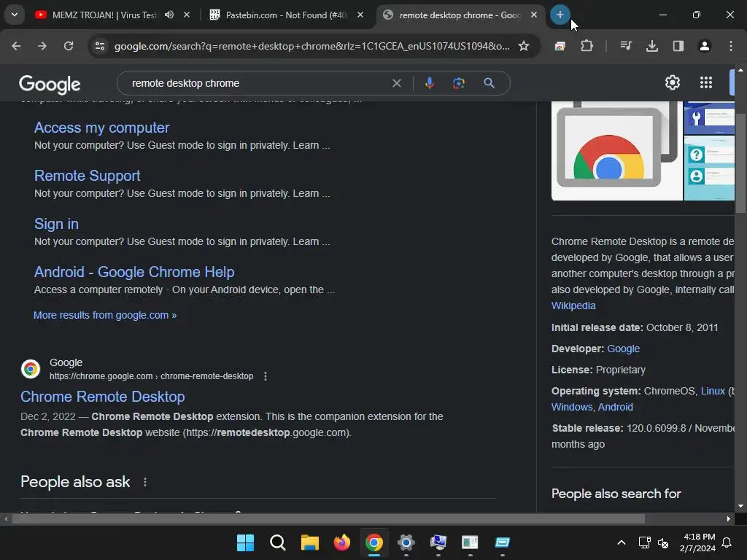Viewport: 747px width, 560px height.
Task: Select the remote desktop chrome Google tab
Action: click(x=460, y=15)
